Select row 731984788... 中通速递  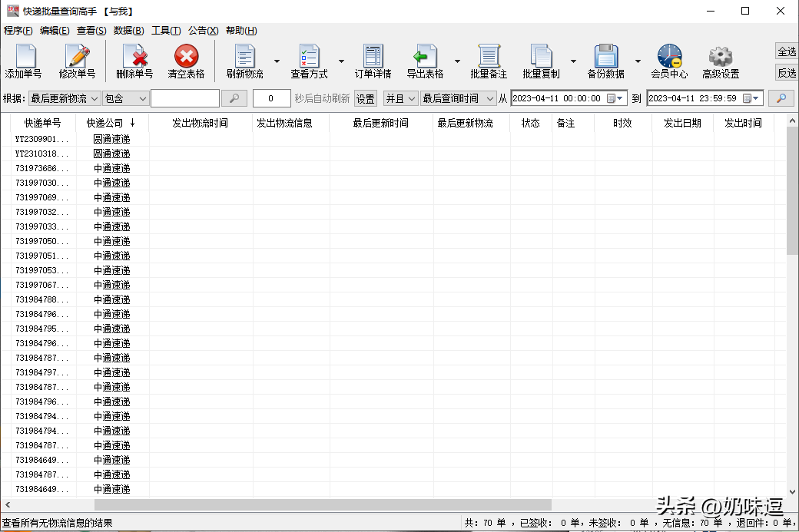point(393,299)
